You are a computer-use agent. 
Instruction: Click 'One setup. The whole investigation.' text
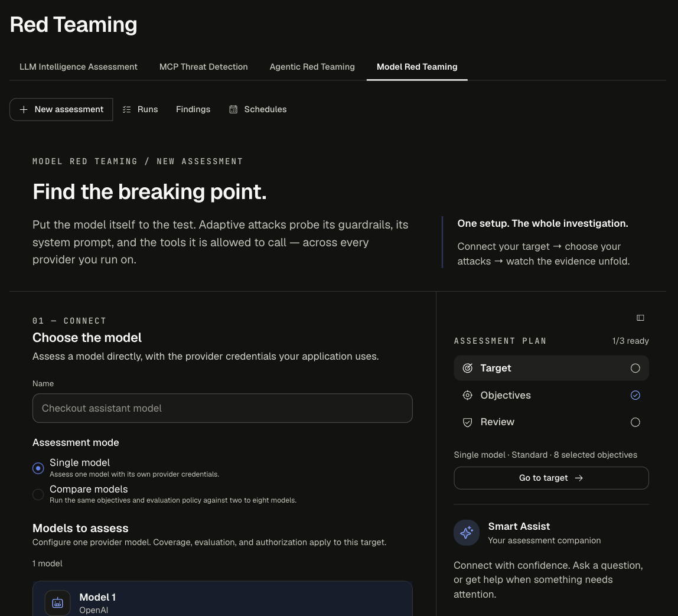(543, 223)
